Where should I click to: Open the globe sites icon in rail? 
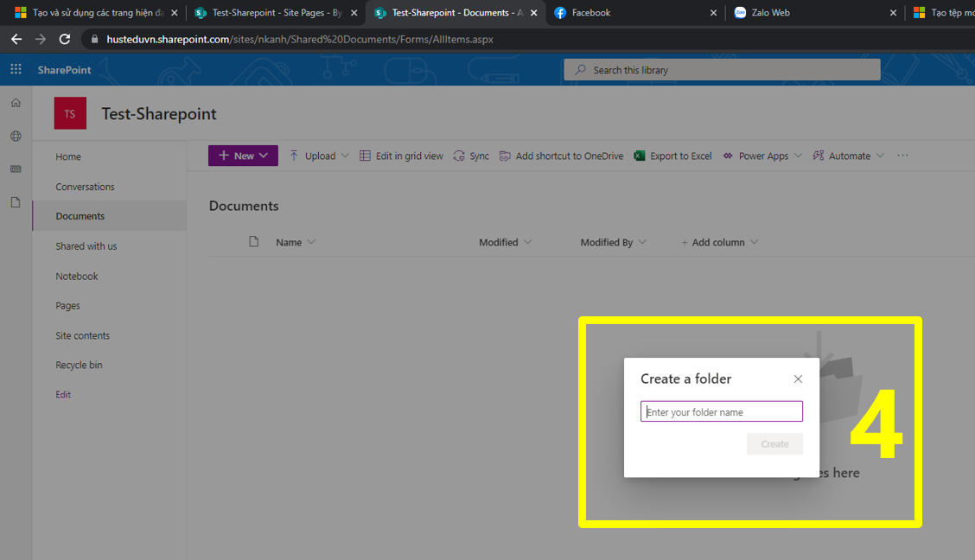(16, 136)
